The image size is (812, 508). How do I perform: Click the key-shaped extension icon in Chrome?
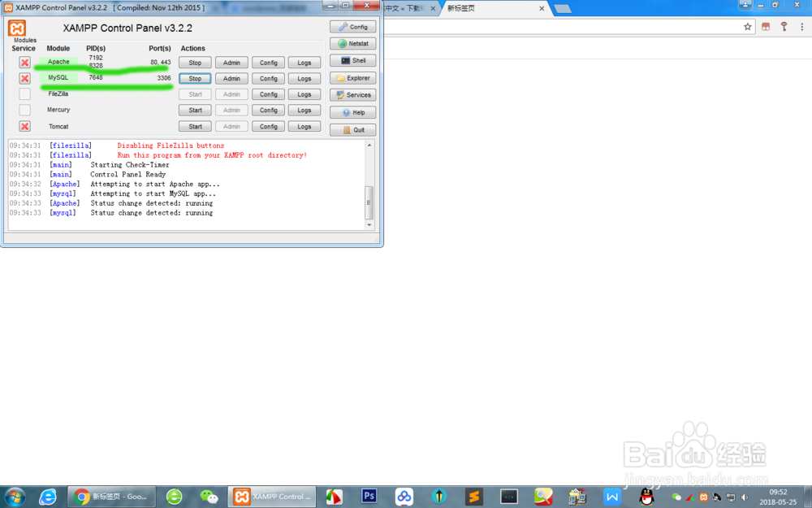point(784,27)
